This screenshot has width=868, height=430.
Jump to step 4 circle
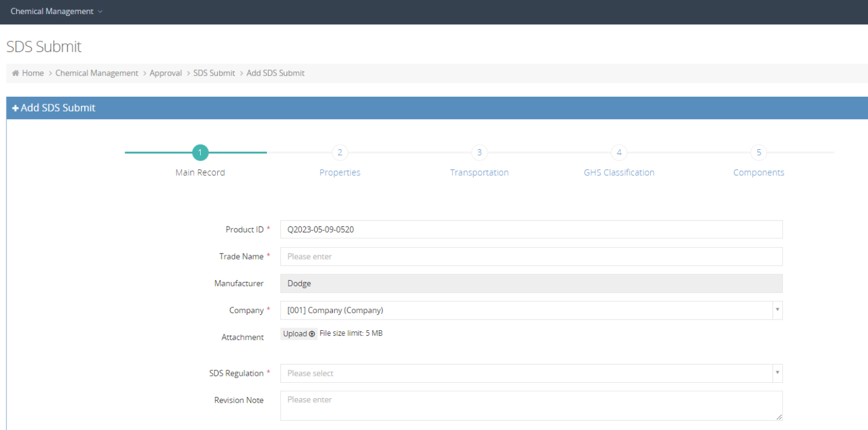pyautogui.click(x=619, y=152)
